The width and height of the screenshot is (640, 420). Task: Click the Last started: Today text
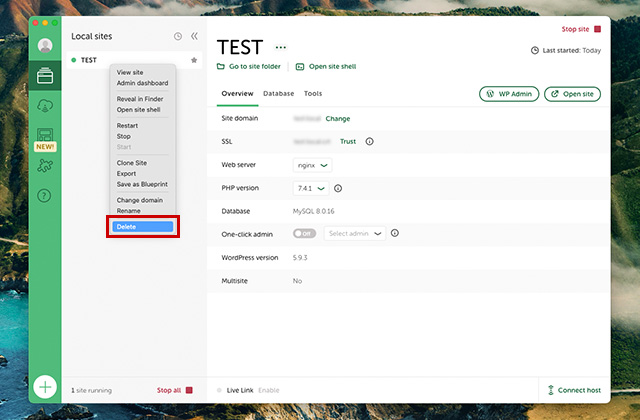(571, 51)
